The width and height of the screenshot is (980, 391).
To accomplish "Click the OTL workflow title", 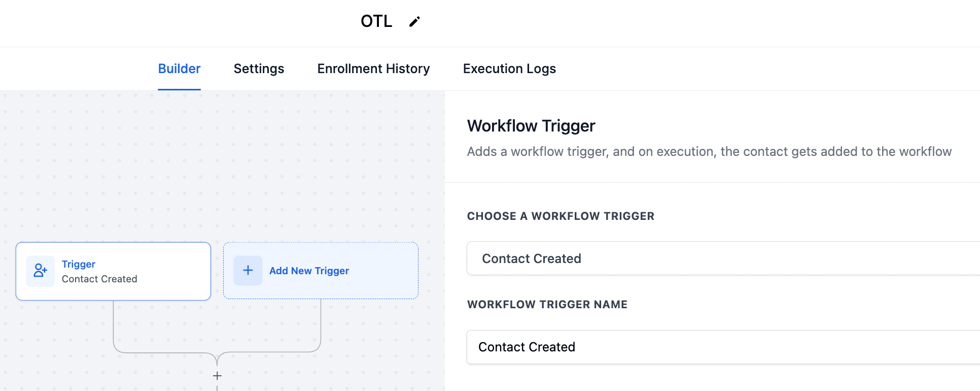I will [376, 21].
